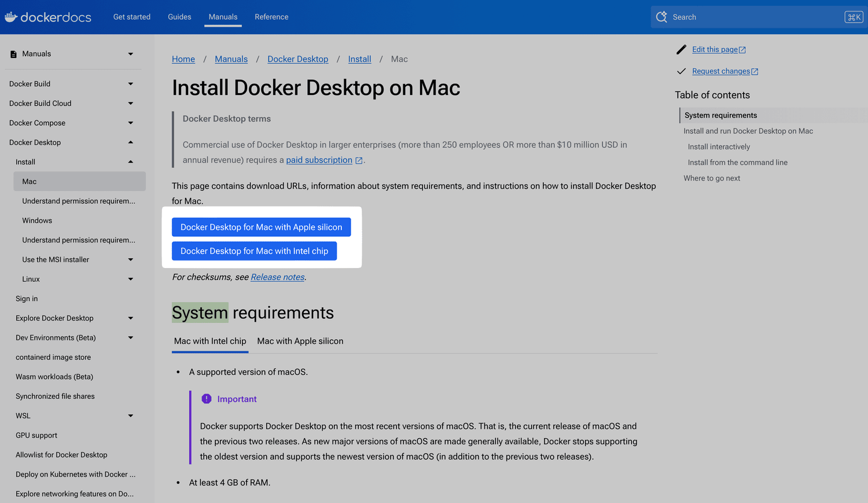Open the Reference menu

coord(271,17)
